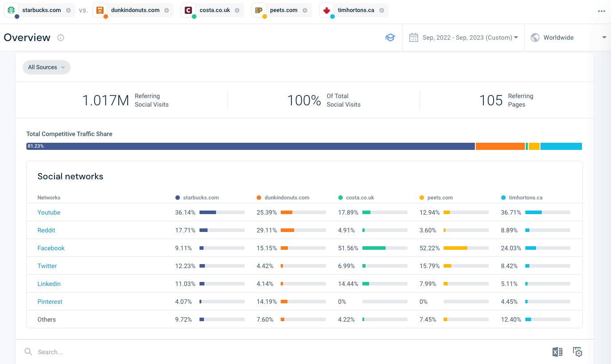Click the Overview info icon
This screenshot has width=611, height=364.
[61, 37]
